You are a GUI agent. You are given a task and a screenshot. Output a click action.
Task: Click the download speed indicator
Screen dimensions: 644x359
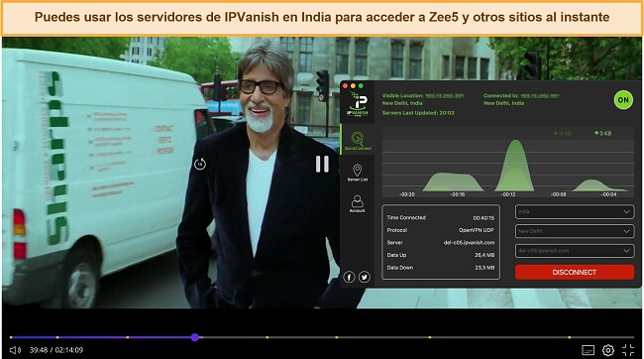563,133
